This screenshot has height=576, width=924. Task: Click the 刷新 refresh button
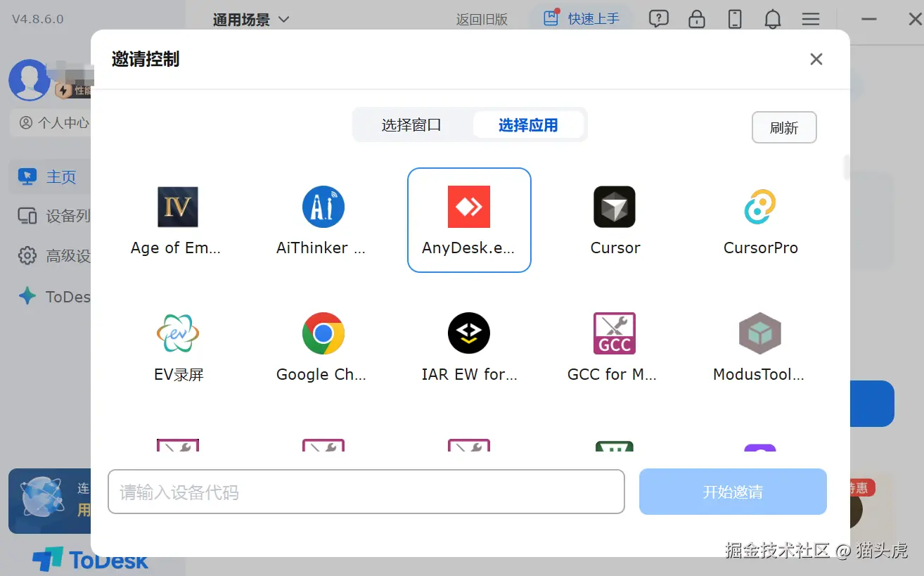[784, 128]
